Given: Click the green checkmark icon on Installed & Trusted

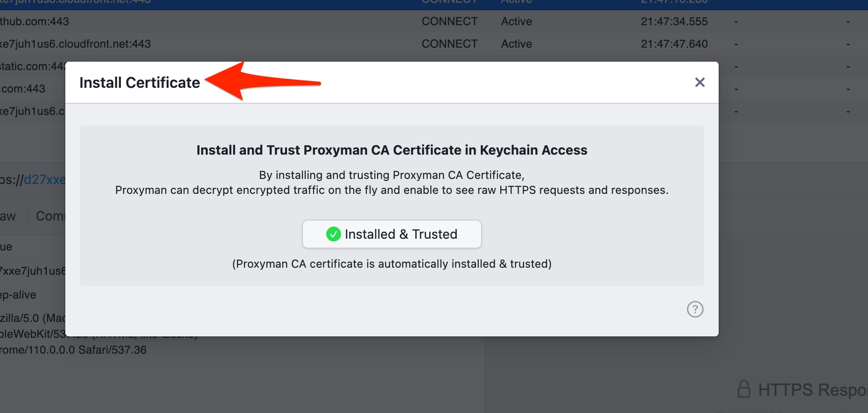Looking at the screenshot, I should [x=333, y=234].
